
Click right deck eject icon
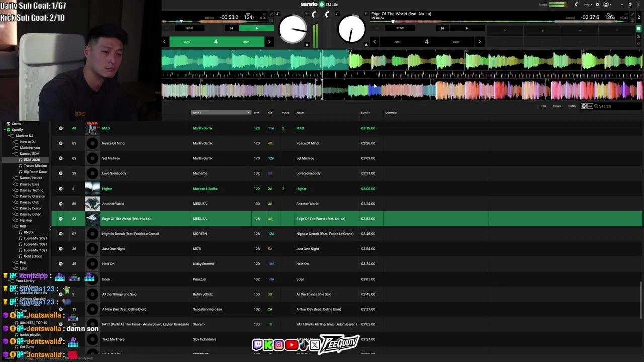366,45
